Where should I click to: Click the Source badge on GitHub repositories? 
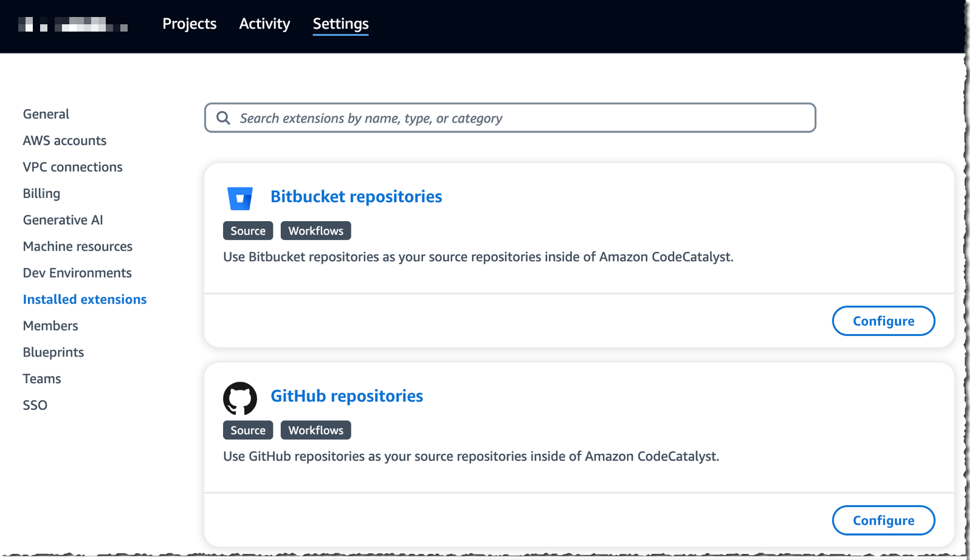[247, 429]
